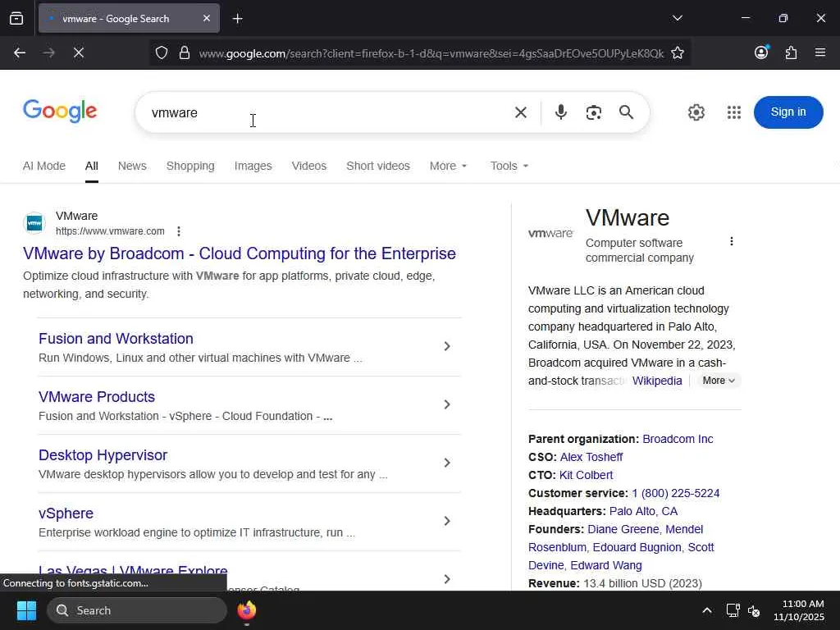This screenshot has height=630, width=840.
Task: Submit search with magnifier icon
Action: pos(626,112)
